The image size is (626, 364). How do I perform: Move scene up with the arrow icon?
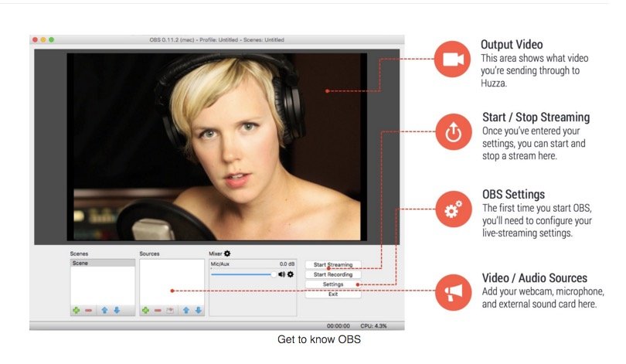[104, 310]
